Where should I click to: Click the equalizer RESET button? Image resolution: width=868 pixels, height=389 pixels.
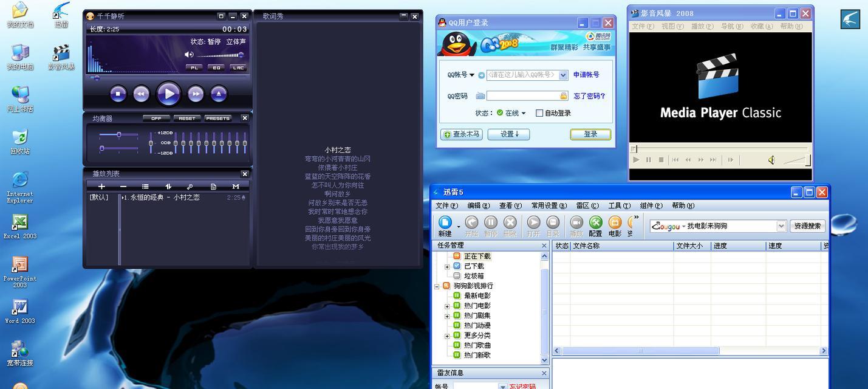coord(186,119)
